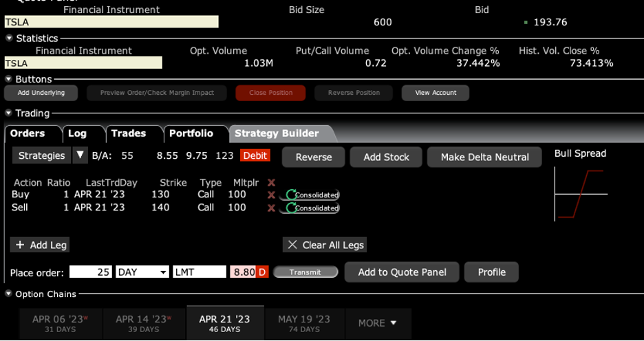Click the Make Delta Neutral button
Viewport: 644px width, 341px height.
click(484, 157)
